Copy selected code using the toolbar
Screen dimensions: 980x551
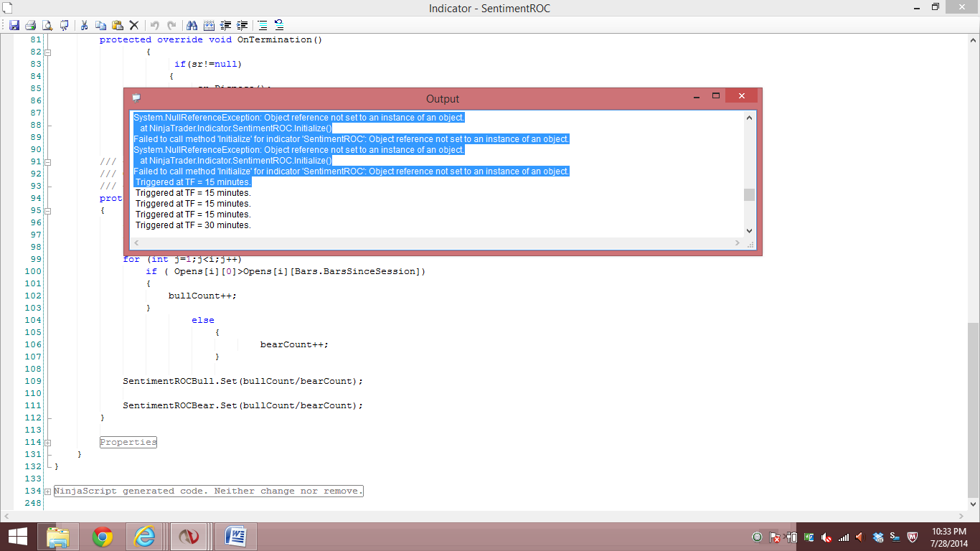[x=100, y=25]
